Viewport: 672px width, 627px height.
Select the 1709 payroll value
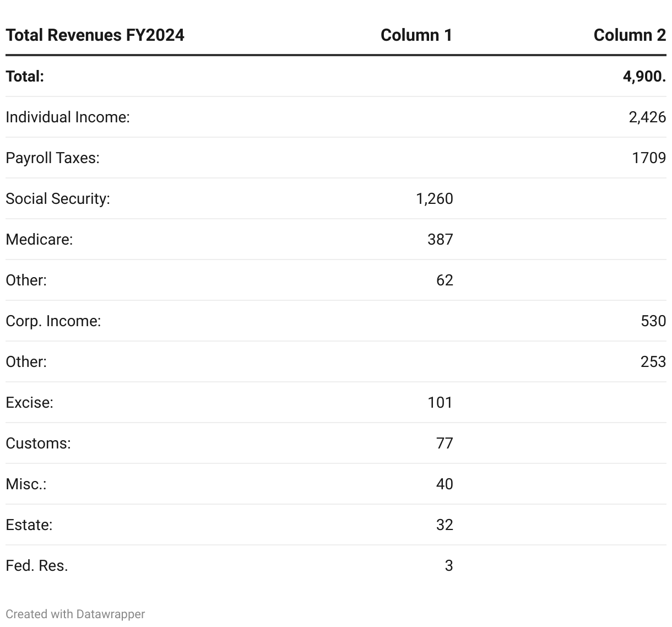(648, 158)
